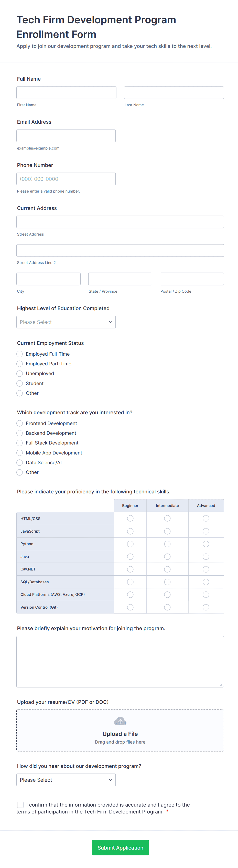Mark Python proficiency as Intermediate
Viewport: 238px width, 868px height.
coord(167,544)
